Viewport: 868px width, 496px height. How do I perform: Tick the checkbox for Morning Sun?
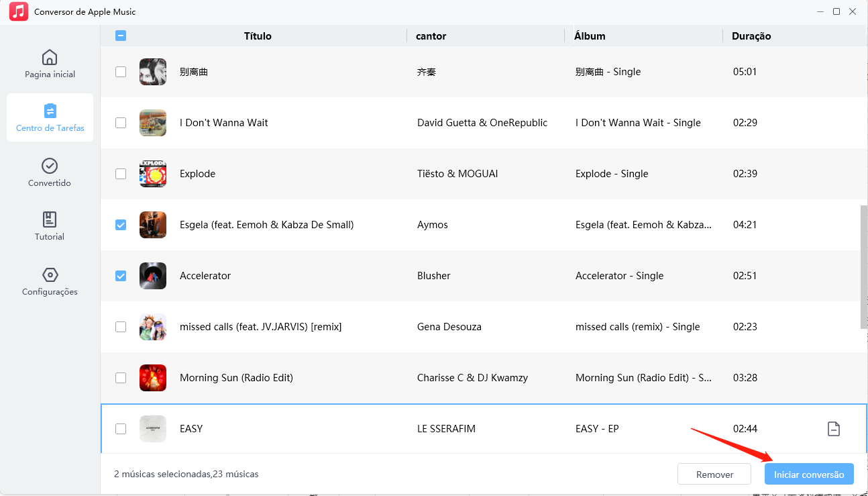pyautogui.click(x=121, y=378)
